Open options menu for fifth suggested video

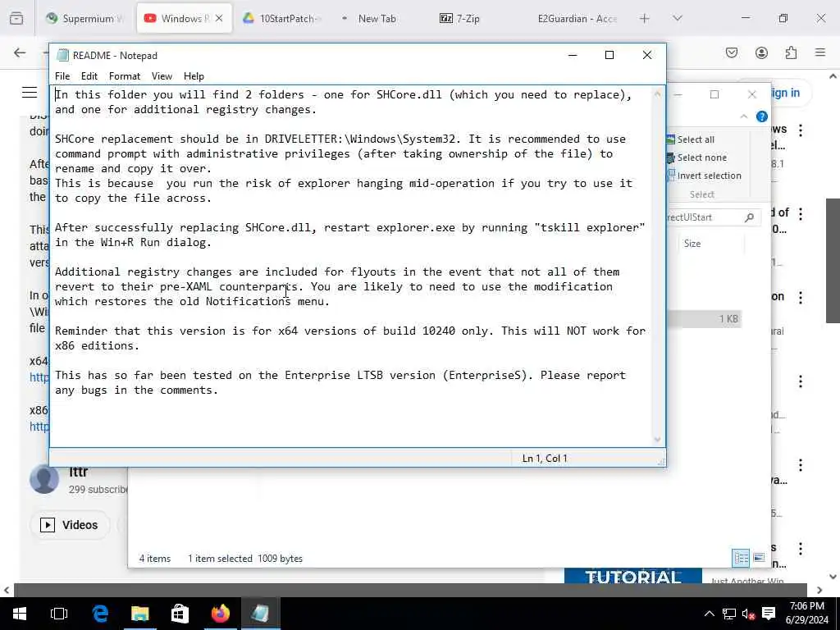pyautogui.click(x=801, y=465)
